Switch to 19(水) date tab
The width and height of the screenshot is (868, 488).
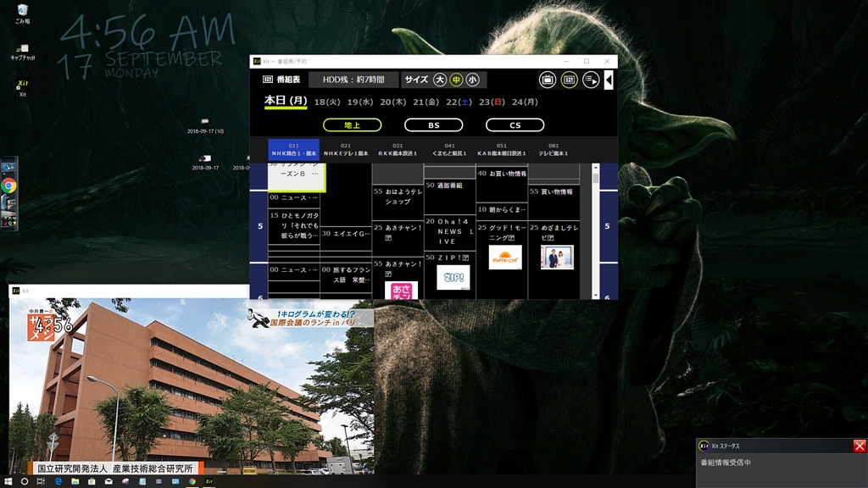(359, 102)
